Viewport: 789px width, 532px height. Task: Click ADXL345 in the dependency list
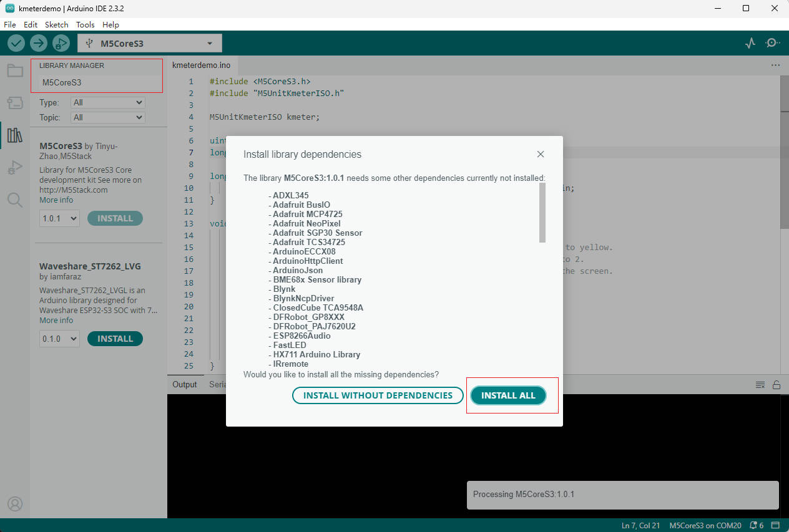291,195
